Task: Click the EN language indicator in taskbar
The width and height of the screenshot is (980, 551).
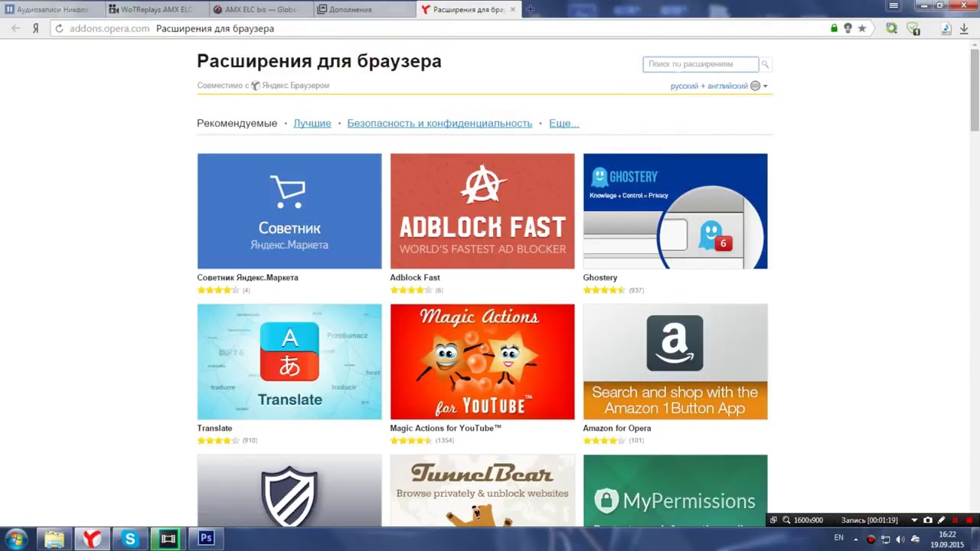Action: point(838,539)
